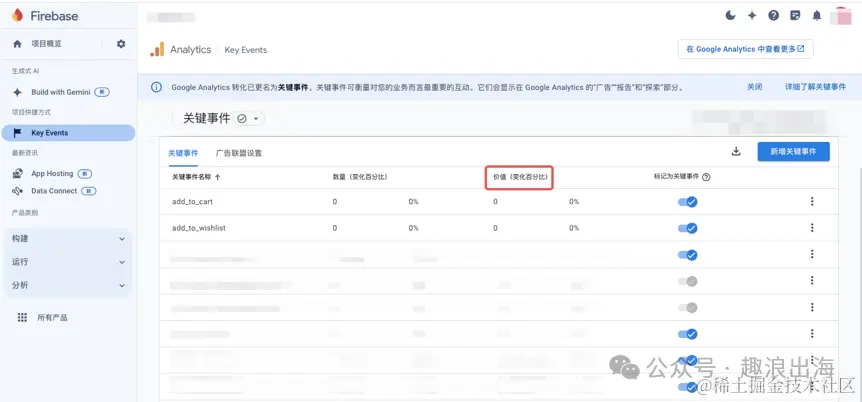This screenshot has height=402, width=862.
Task: Switch to 关键事件 tab
Action: click(x=183, y=153)
